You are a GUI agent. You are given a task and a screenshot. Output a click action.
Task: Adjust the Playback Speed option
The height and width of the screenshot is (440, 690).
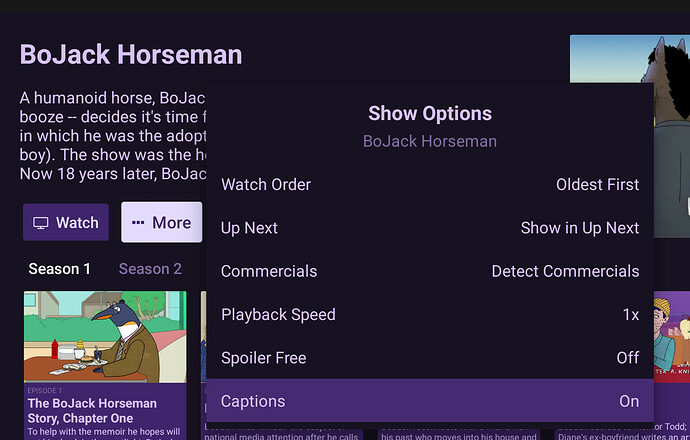430,315
